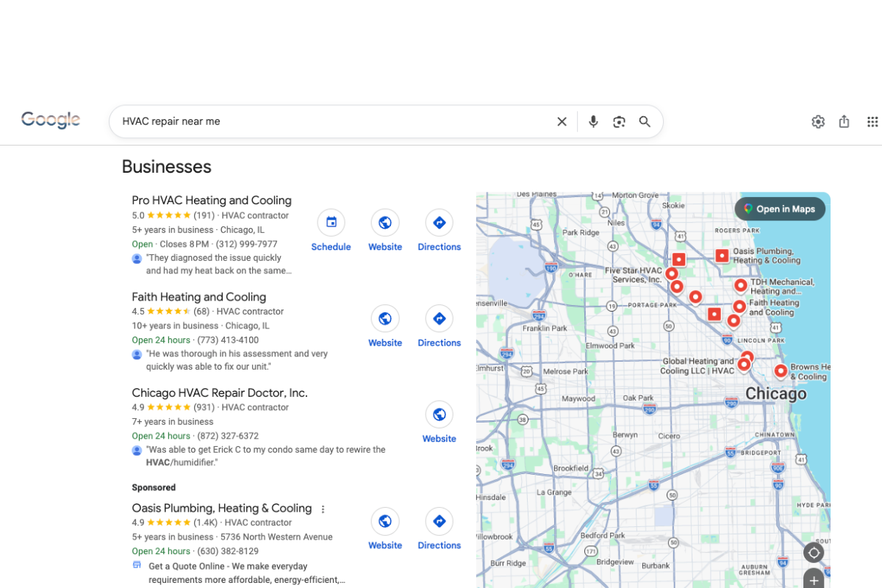Click the Sponsored label

[154, 487]
